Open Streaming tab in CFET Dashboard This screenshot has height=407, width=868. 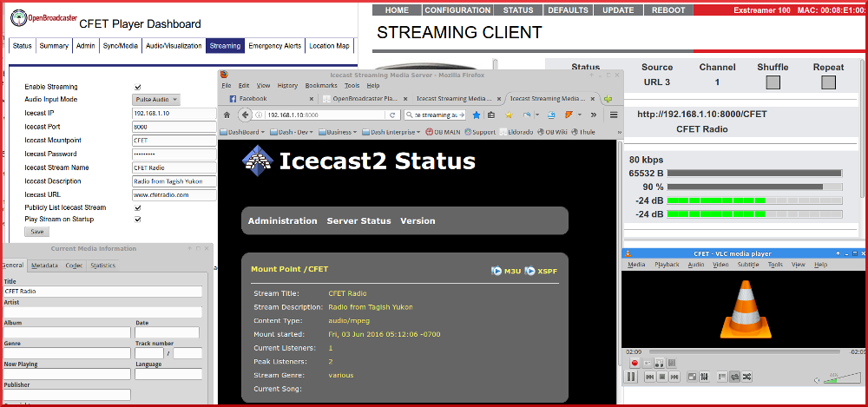coord(226,46)
